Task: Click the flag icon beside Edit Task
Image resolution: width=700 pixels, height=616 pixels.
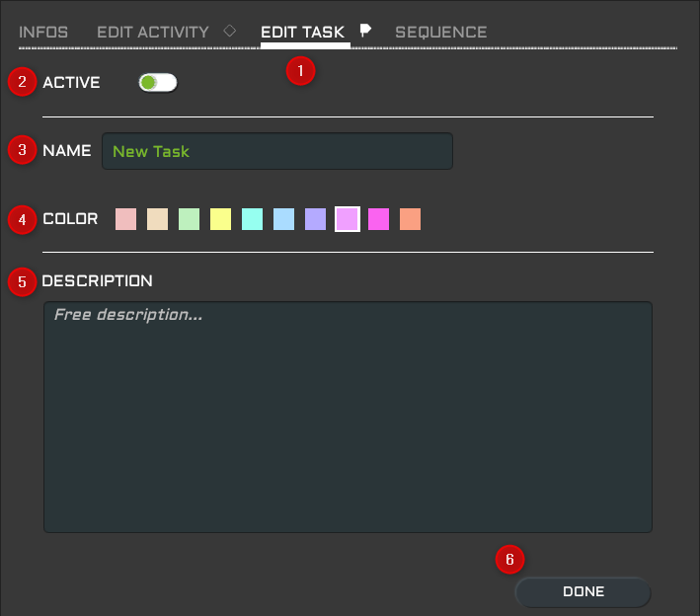Action: point(365,31)
